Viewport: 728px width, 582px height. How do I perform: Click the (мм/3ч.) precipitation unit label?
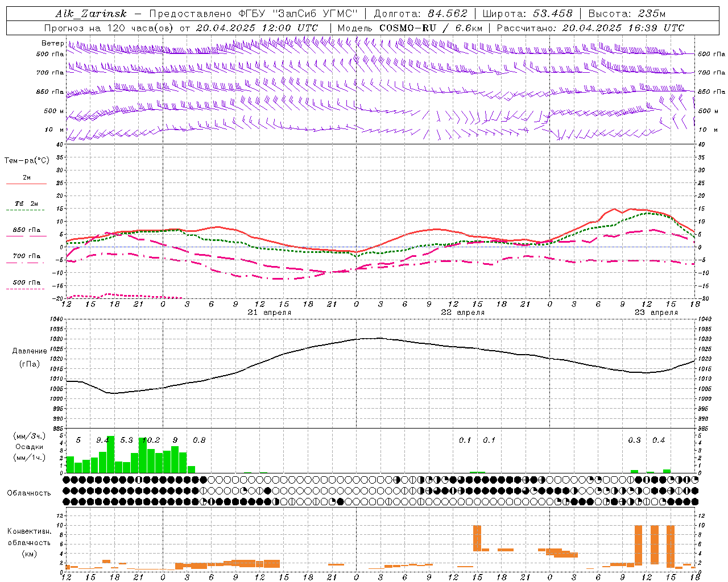click(30, 436)
